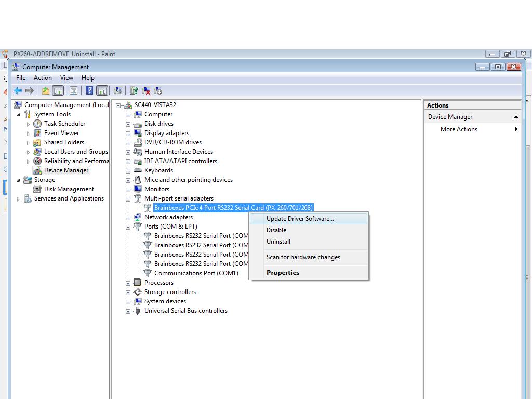This screenshot has height=399, width=532.
Task: Collapse the Multi-port serial adapters node
Action: (x=128, y=198)
